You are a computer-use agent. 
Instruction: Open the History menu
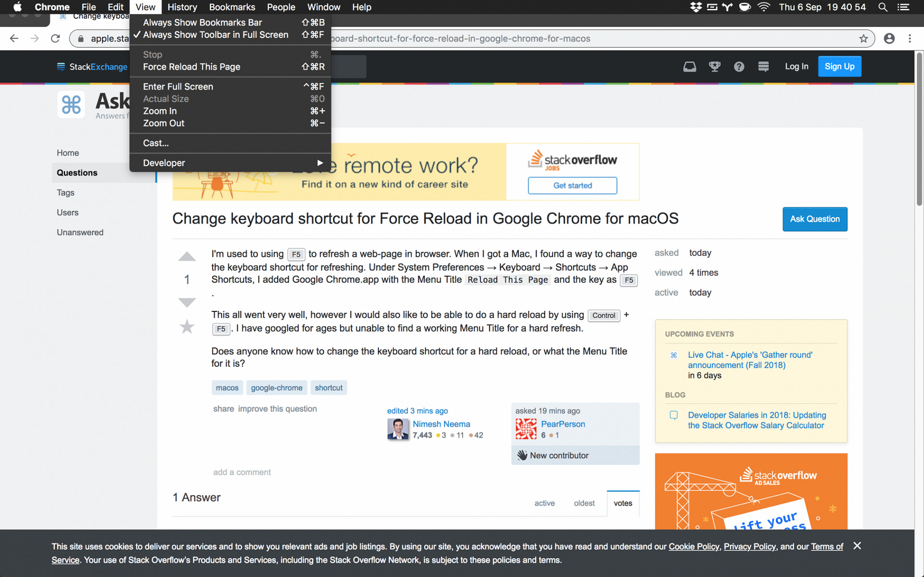182,7
